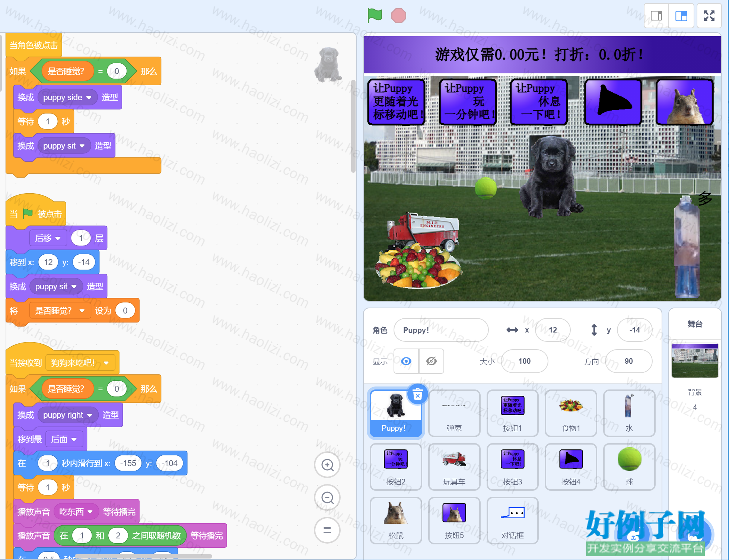Open the 后面 layer dropdown
Image resolution: width=729 pixels, height=560 pixels.
coord(64,439)
